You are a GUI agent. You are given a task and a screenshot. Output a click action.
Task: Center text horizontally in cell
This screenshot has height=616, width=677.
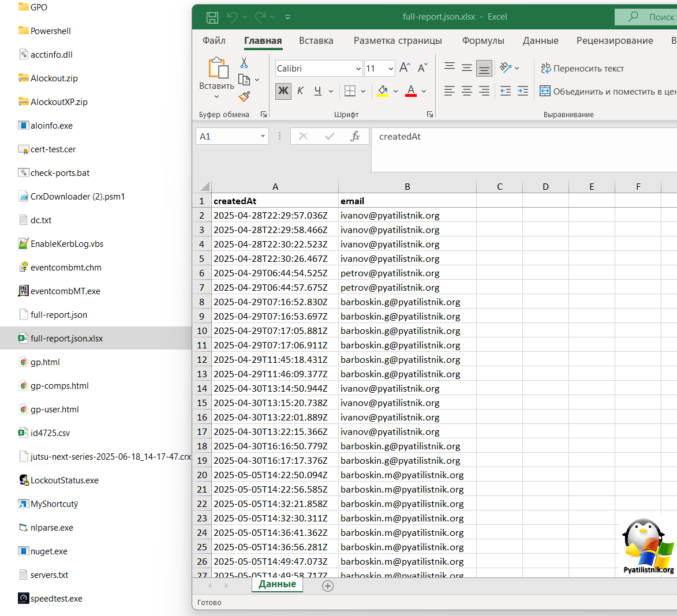[467, 91]
